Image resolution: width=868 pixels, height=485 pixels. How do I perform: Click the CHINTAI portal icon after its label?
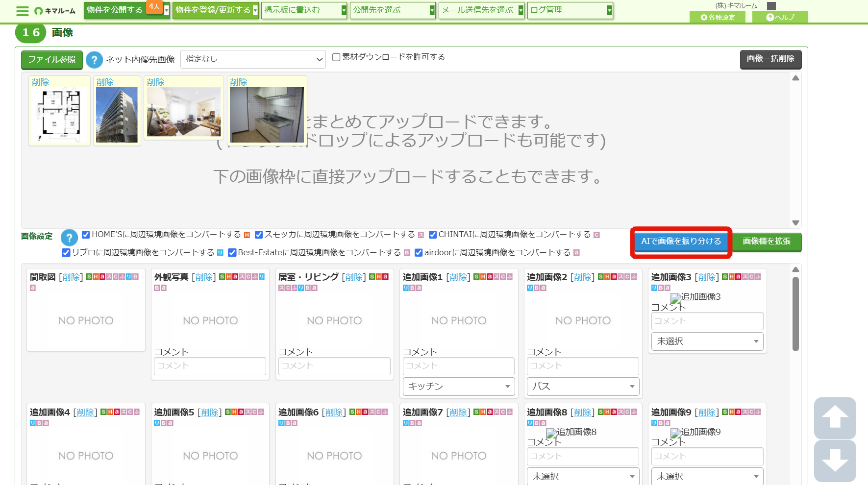pos(596,235)
